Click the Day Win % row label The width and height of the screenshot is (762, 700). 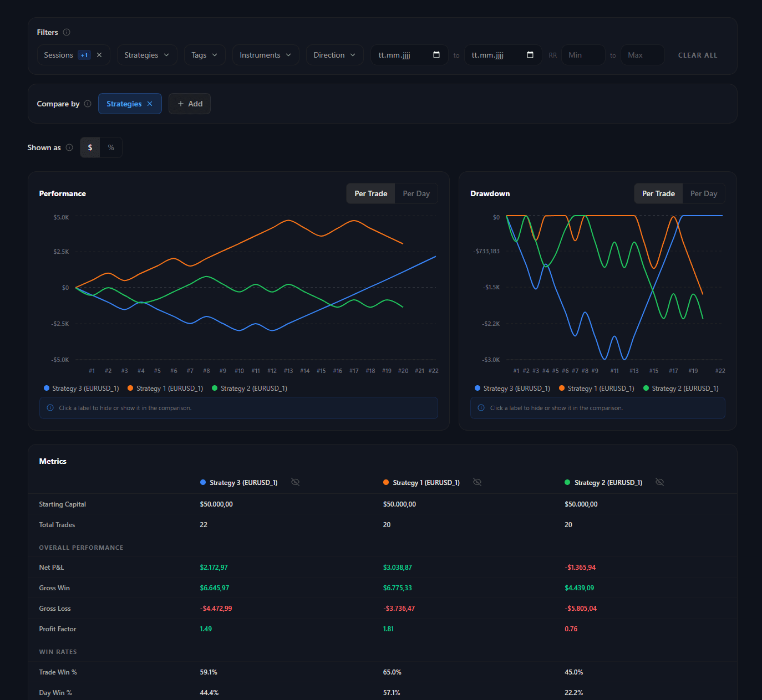[x=55, y=693]
